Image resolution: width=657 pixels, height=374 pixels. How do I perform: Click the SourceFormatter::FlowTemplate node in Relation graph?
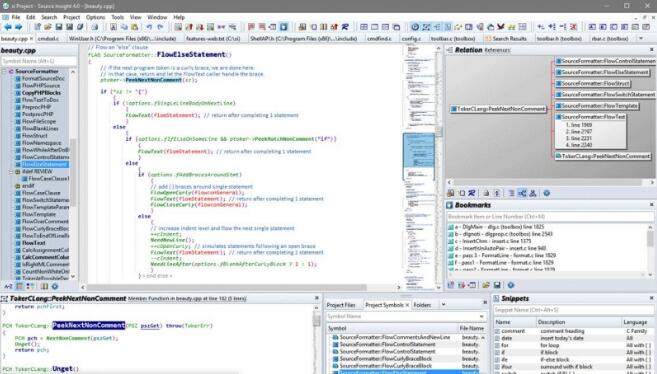coord(597,106)
